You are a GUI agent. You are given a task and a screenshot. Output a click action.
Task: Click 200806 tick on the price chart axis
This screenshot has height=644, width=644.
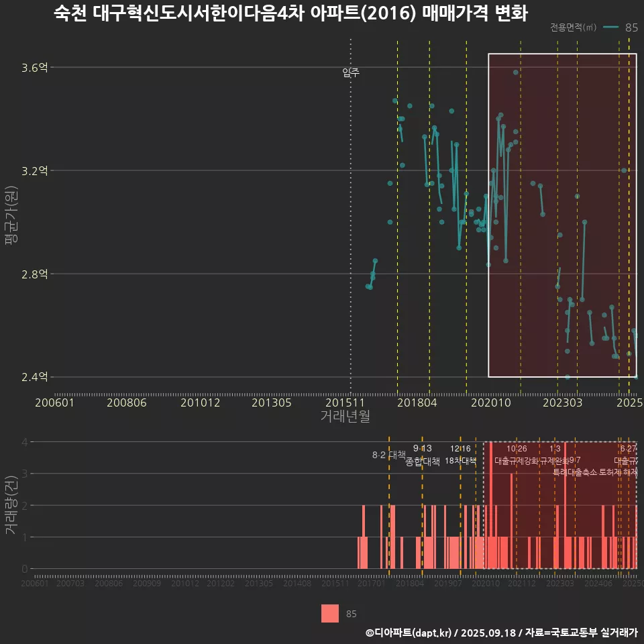pos(127,402)
